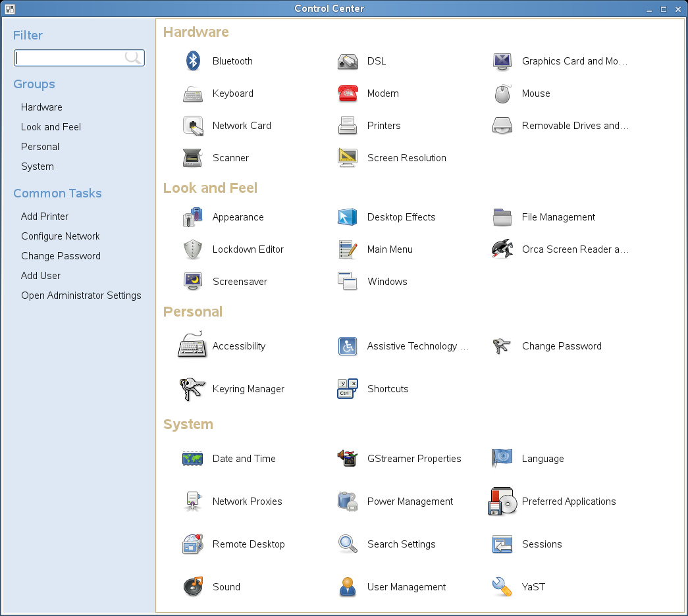The width and height of the screenshot is (688, 616).
Task: Open the Bluetooth icon
Action: 193,61
